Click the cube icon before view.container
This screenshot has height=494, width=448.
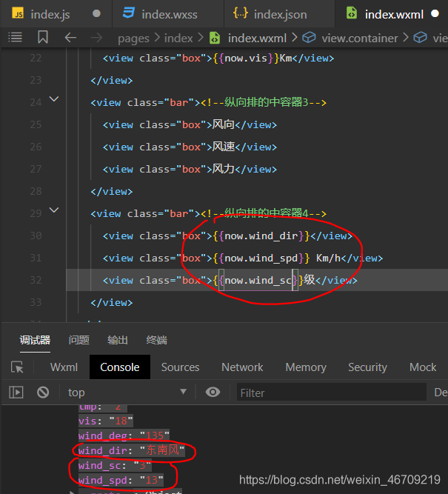pos(309,38)
